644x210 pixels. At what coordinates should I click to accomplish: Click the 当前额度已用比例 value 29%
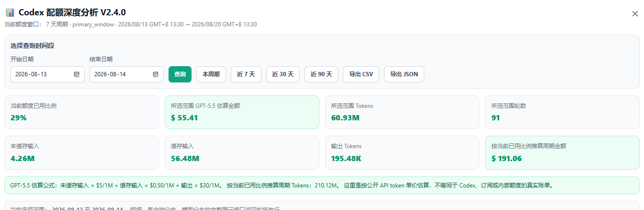(x=19, y=117)
